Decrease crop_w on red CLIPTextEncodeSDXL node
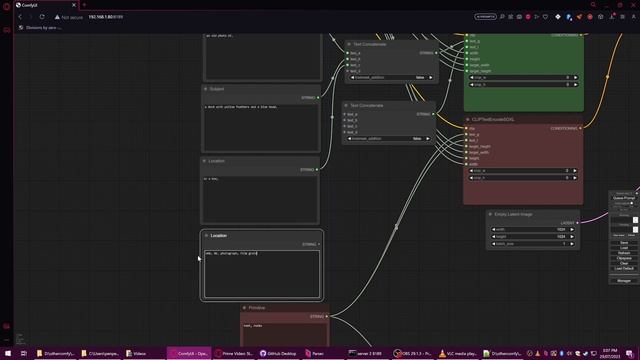640x360 pixels. (x=472, y=171)
